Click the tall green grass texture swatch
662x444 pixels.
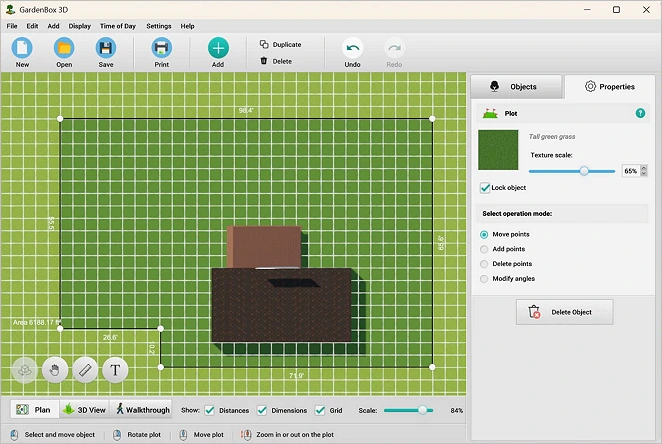tap(498, 150)
